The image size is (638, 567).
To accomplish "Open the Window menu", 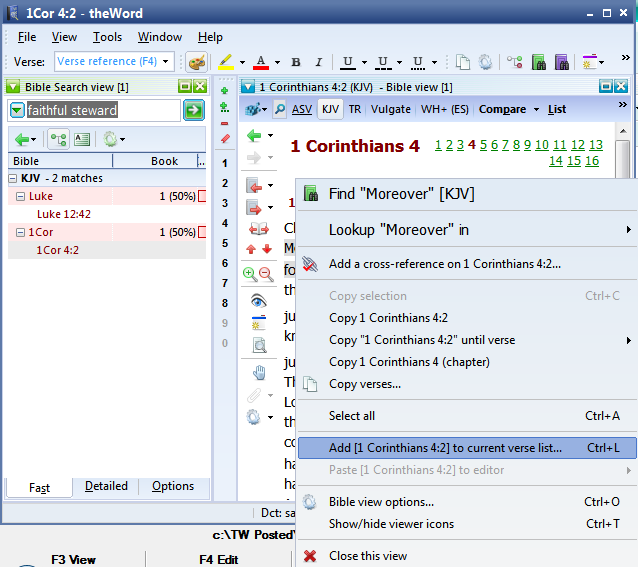I will point(160,37).
